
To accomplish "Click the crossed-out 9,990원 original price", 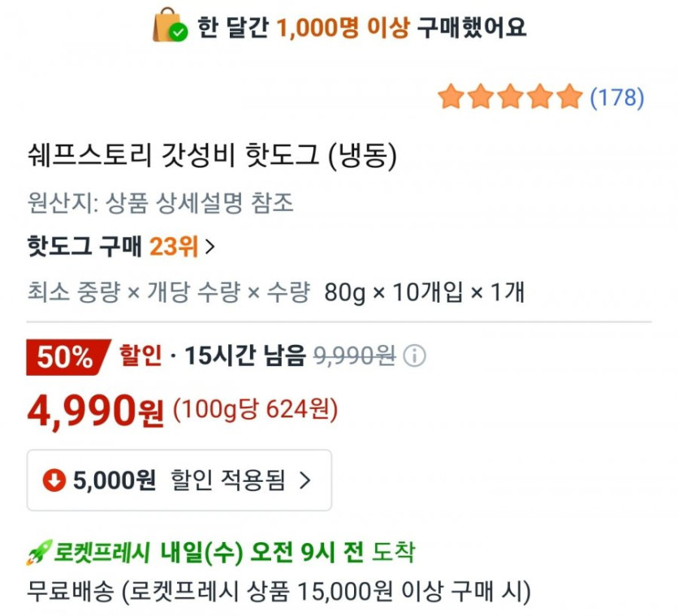I will point(355,355).
